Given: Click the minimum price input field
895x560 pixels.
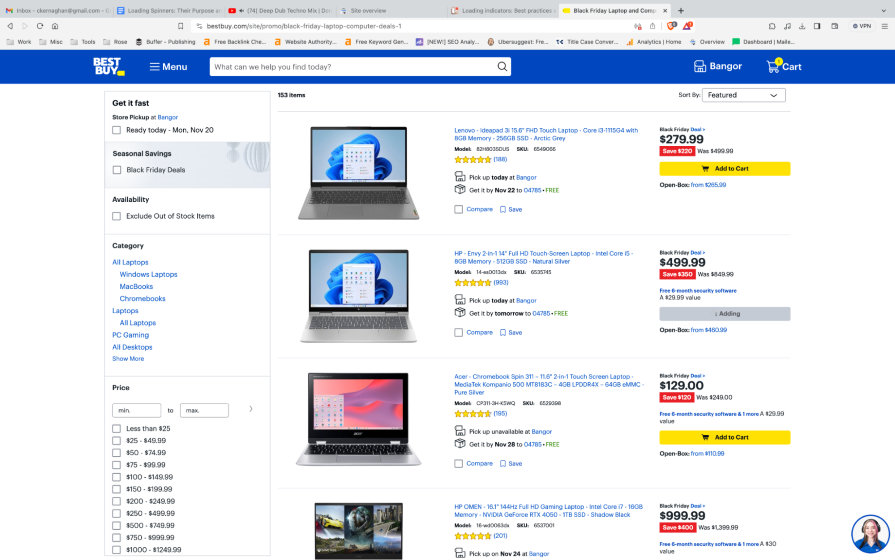Looking at the screenshot, I should 137,410.
